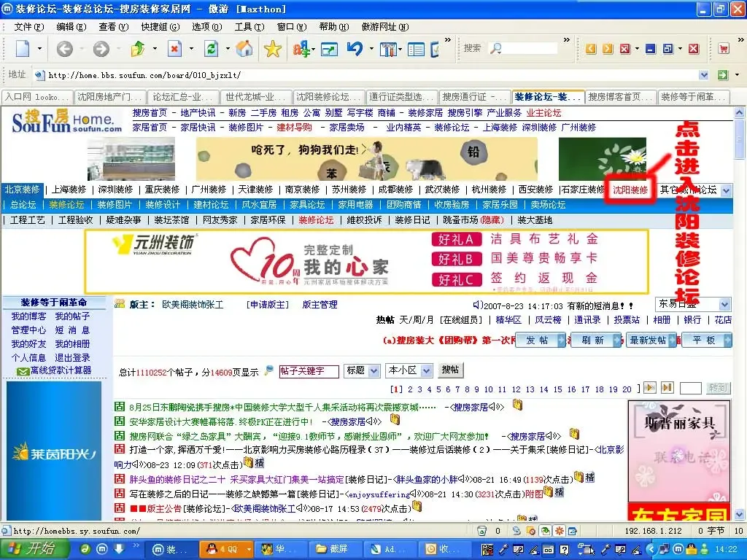Refresh the page with green arrows icon
The image size is (747, 560).
[211, 49]
